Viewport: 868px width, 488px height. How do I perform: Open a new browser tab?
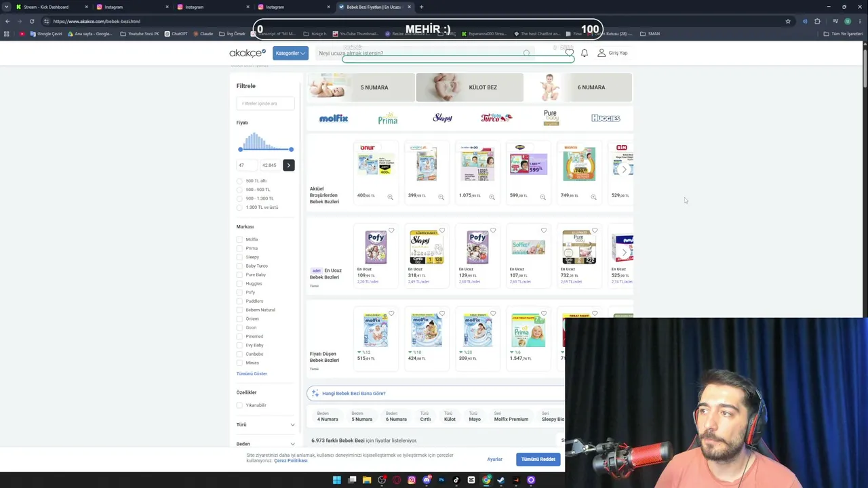[x=421, y=7]
